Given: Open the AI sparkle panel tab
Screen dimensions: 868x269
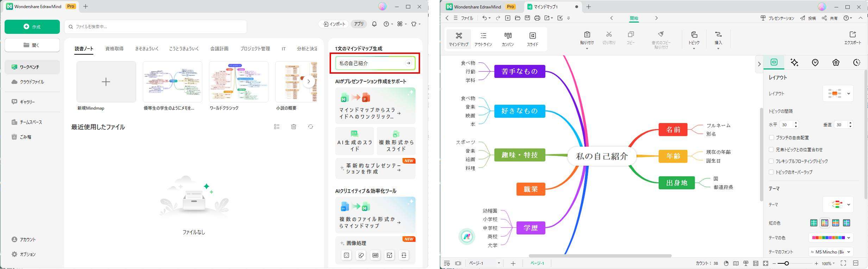Looking at the screenshot, I should click(x=794, y=62).
